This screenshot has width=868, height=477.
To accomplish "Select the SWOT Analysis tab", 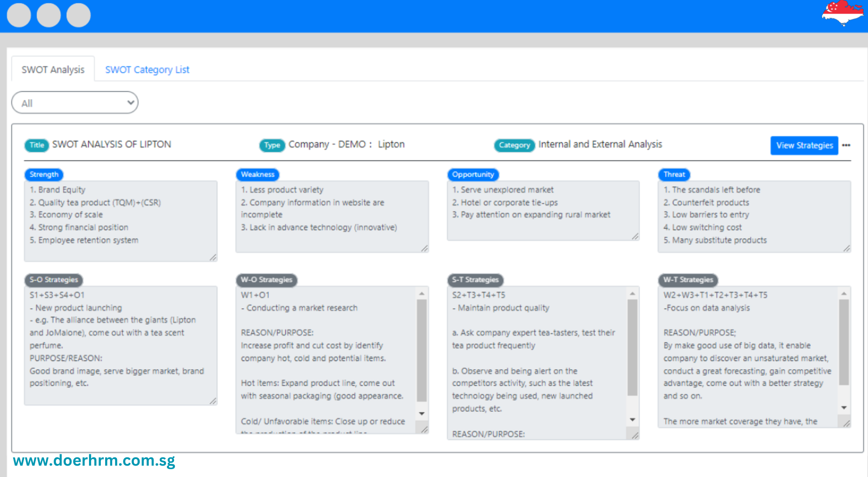I will 53,70.
